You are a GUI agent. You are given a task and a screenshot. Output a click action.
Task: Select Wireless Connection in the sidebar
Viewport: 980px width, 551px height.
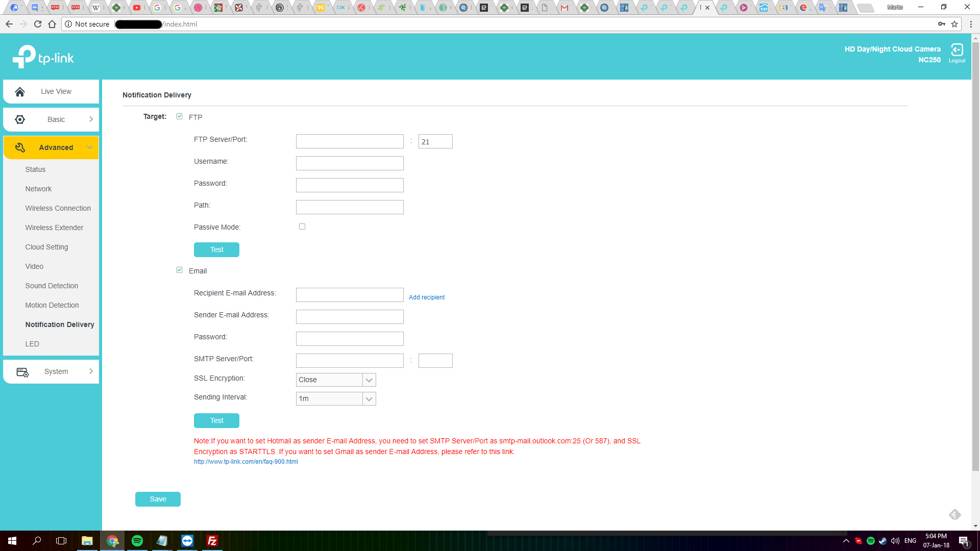tap(58, 208)
